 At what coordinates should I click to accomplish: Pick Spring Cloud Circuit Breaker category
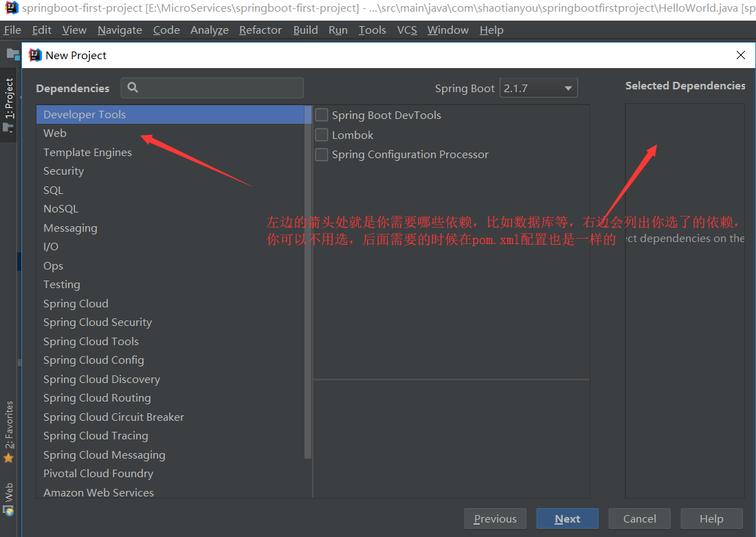(170, 417)
